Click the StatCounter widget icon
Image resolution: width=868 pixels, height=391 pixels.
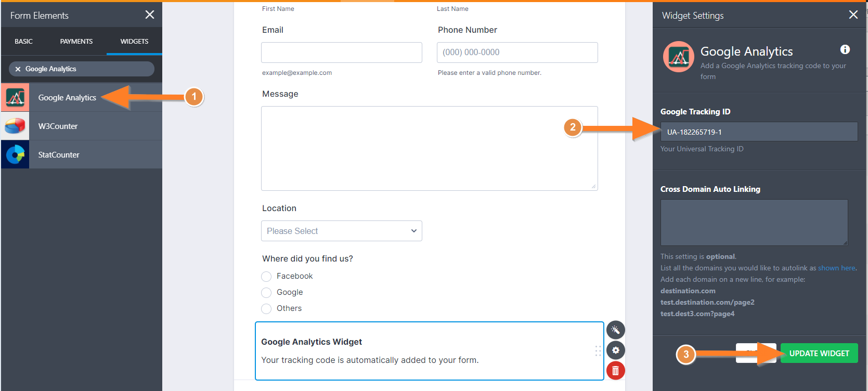click(15, 154)
